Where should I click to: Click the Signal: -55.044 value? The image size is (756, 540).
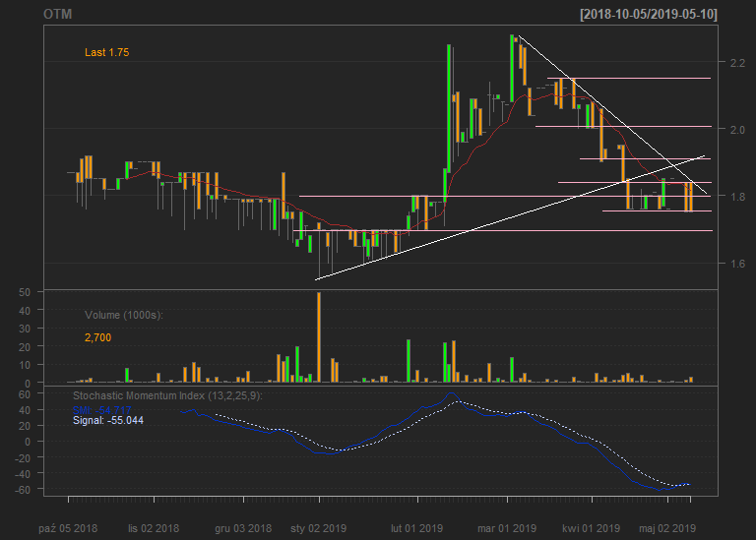108,420
